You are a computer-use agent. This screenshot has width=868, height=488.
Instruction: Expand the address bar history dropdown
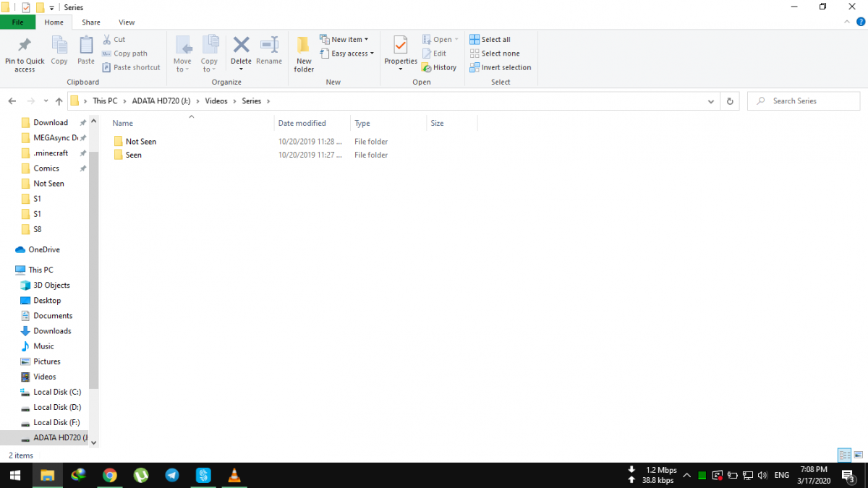[x=712, y=101]
